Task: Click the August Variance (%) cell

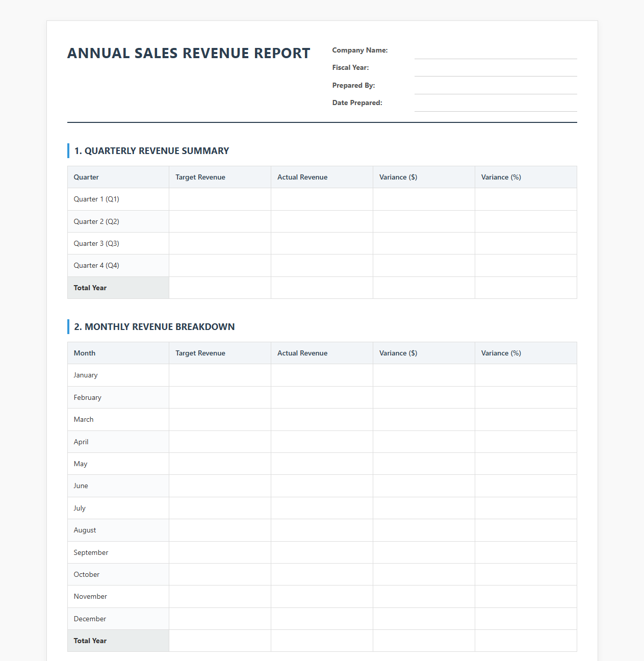Action: pyautogui.click(x=526, y=530)
